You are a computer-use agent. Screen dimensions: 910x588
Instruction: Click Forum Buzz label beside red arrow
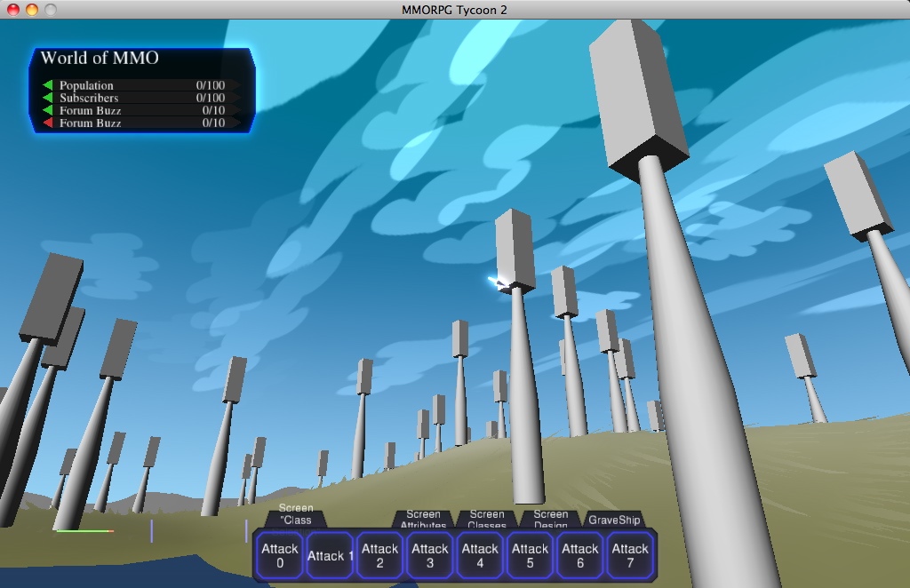tap(90, 123)
